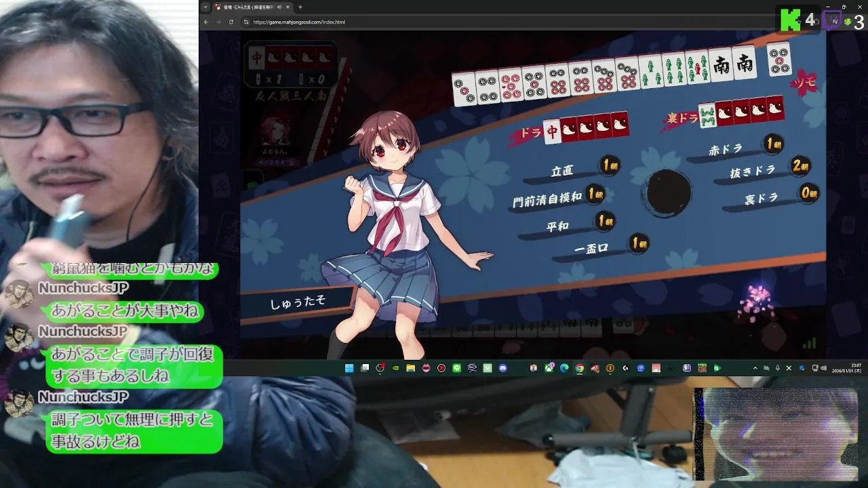Click the 抜きドラ yaku row
Viewport: 868px width, 488px height.
(764, 170)
